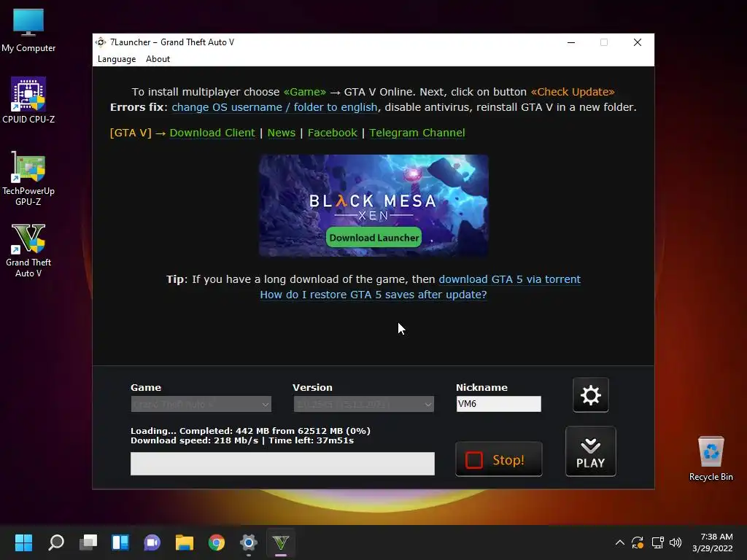Open File Explorer from the taskbar
This screenshot has width=747, height=560.
[x=185, y=542]
